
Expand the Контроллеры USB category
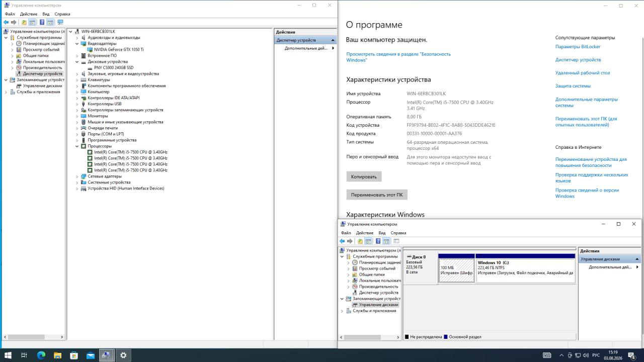tap(77, 104)
